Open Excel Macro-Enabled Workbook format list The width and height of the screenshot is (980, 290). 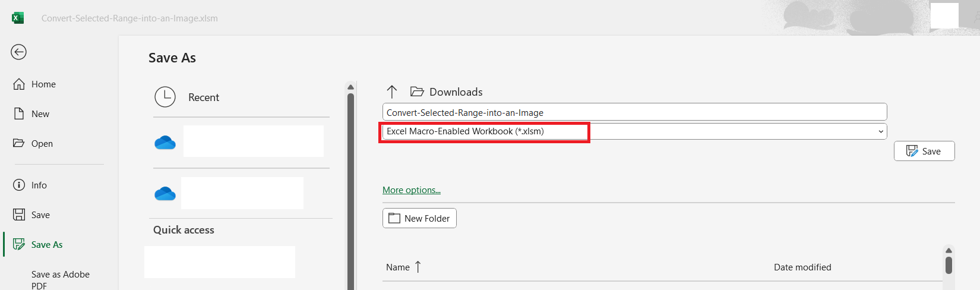click(x=634, y=131)
